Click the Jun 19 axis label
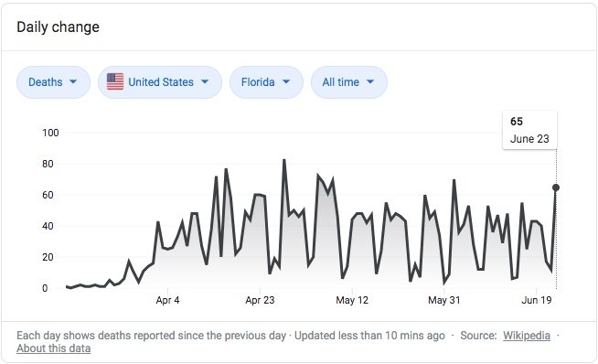 click(536, 300)
